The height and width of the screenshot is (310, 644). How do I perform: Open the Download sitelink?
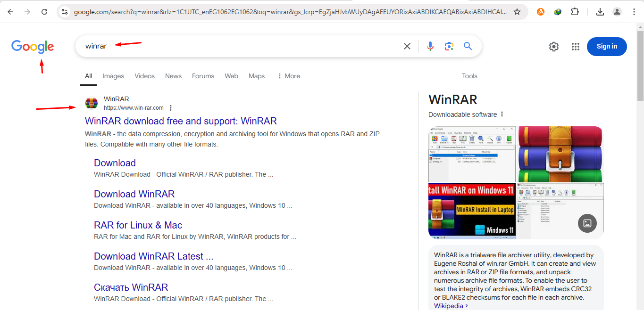[x=115, y=163]
